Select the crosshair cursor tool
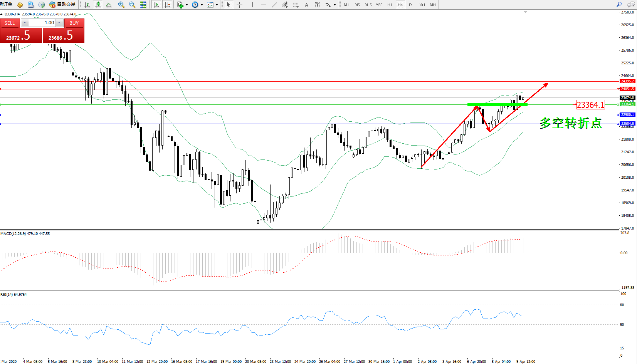637x364 pixels. click(239, 5)
